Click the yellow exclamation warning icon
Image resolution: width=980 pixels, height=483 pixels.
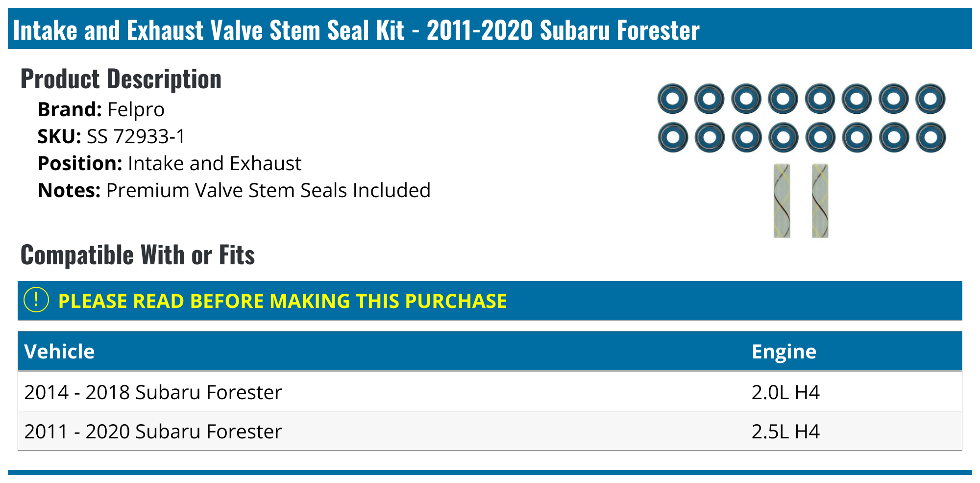[x=36, y=300]
